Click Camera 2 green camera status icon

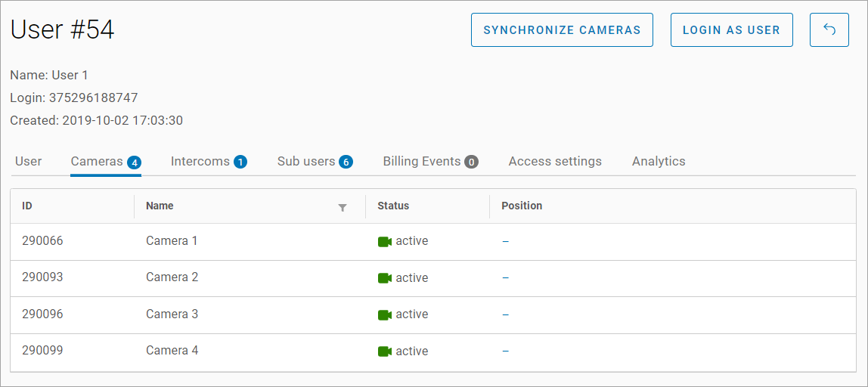click(x=384, y=278)
